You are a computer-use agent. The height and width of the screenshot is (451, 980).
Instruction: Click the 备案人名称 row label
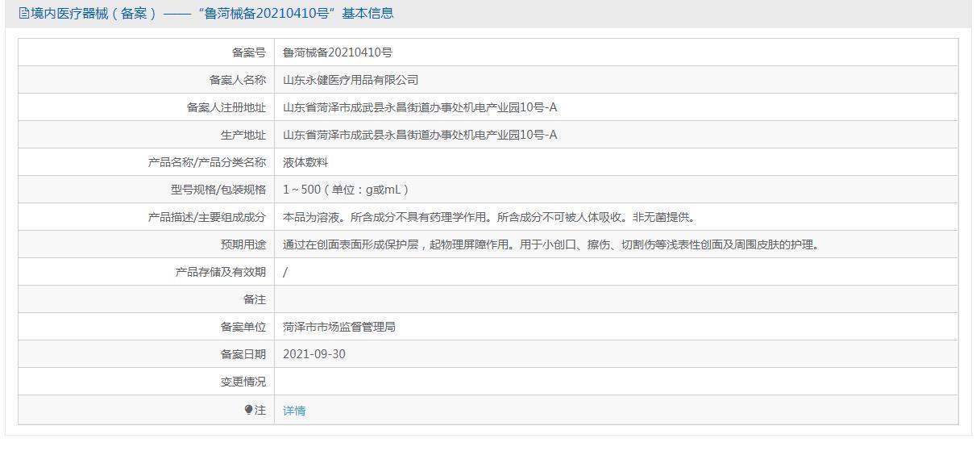[238, 80]
